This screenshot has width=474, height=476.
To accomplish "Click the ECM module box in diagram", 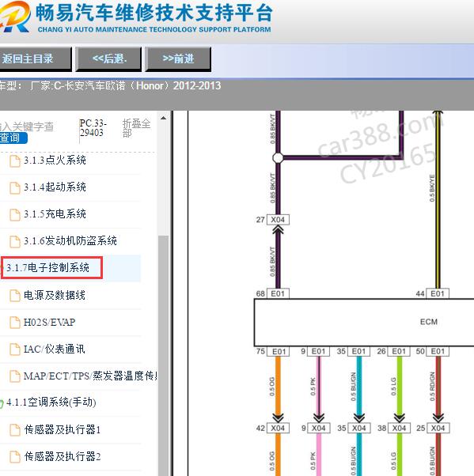I will 364,323.
